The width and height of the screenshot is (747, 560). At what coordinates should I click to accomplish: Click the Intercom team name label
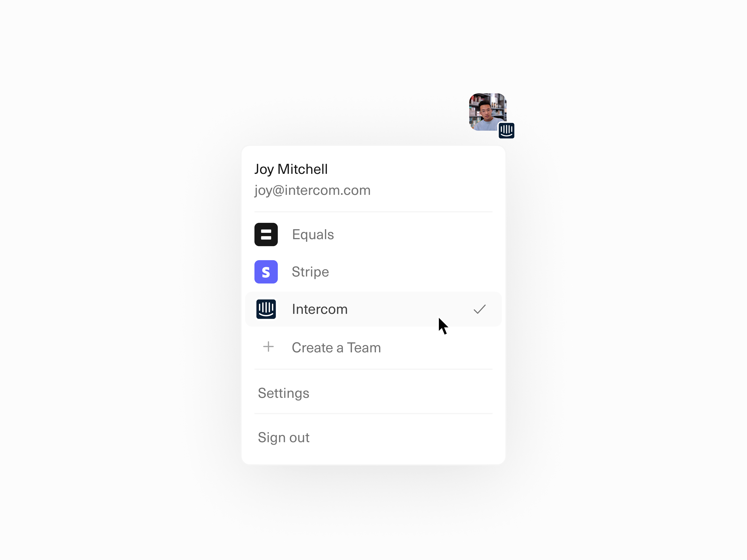tap(320, 309)
